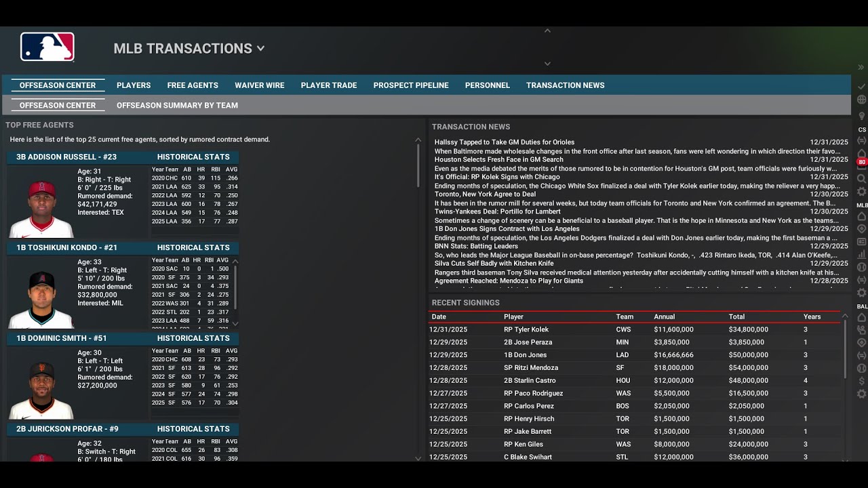Click the Recent Signings scroll-up arrow
868x488 pixels.
click(845, 317)
